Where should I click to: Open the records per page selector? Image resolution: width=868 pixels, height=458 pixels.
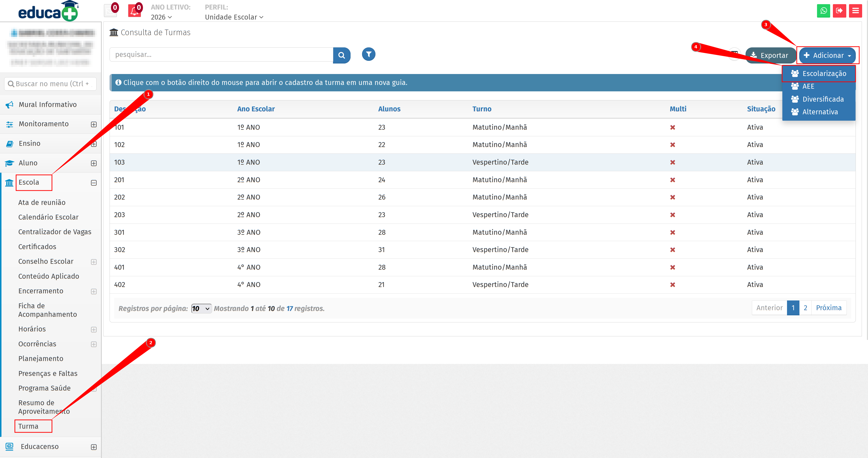point(201,309)
